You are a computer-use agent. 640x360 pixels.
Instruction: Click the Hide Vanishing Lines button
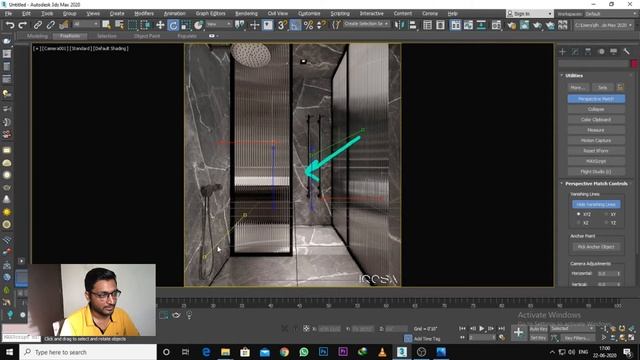(x=596, y=204)
